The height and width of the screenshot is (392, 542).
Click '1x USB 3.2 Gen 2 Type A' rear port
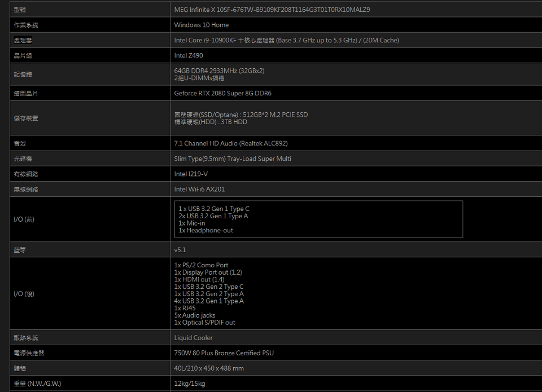click(209, 294)
